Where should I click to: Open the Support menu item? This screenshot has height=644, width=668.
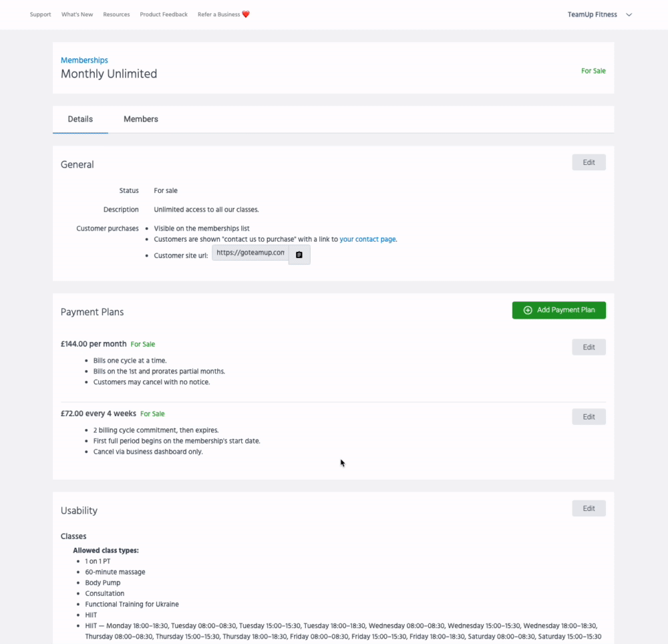40,15
